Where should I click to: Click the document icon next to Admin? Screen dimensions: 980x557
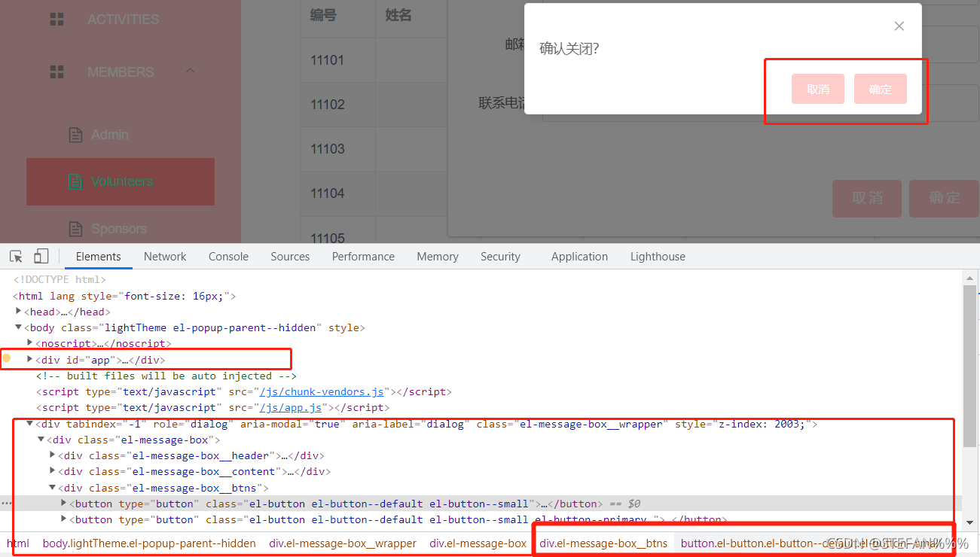[x=75, y=135]
